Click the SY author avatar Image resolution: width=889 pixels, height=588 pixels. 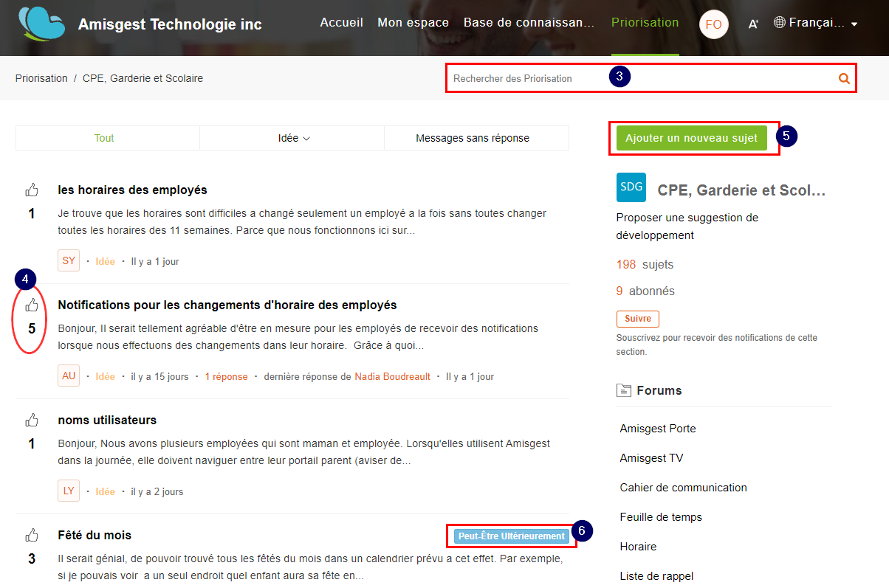point(69,260)
